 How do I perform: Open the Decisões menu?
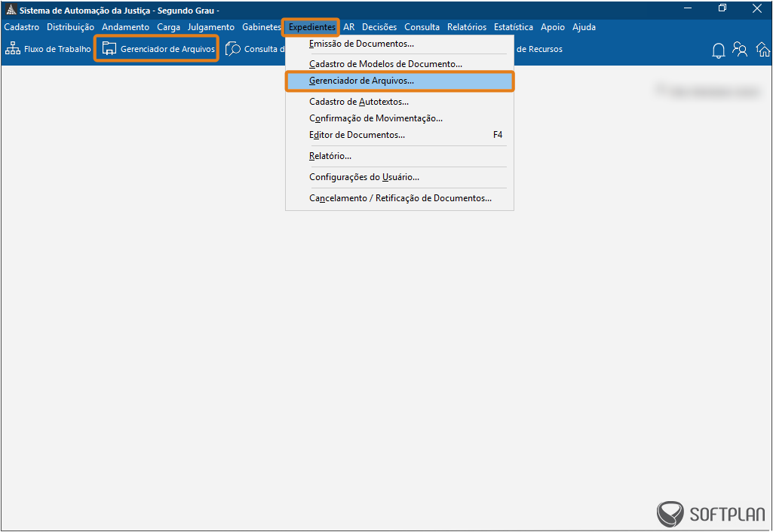(x=379, y=27)
